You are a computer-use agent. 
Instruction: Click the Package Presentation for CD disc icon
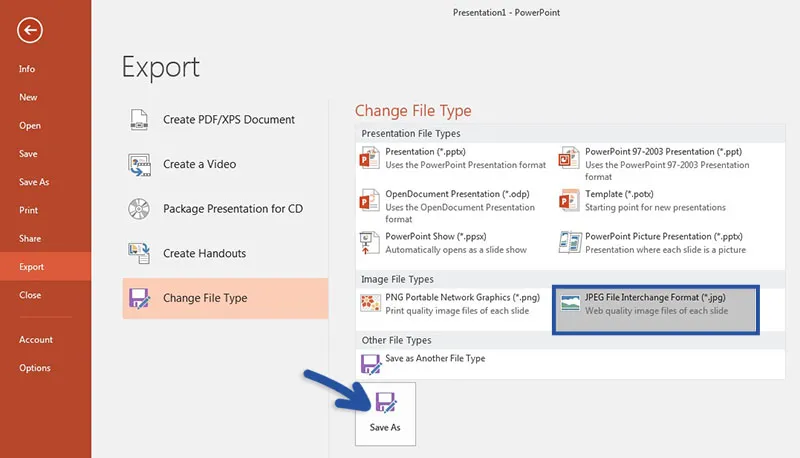point(139,209)
